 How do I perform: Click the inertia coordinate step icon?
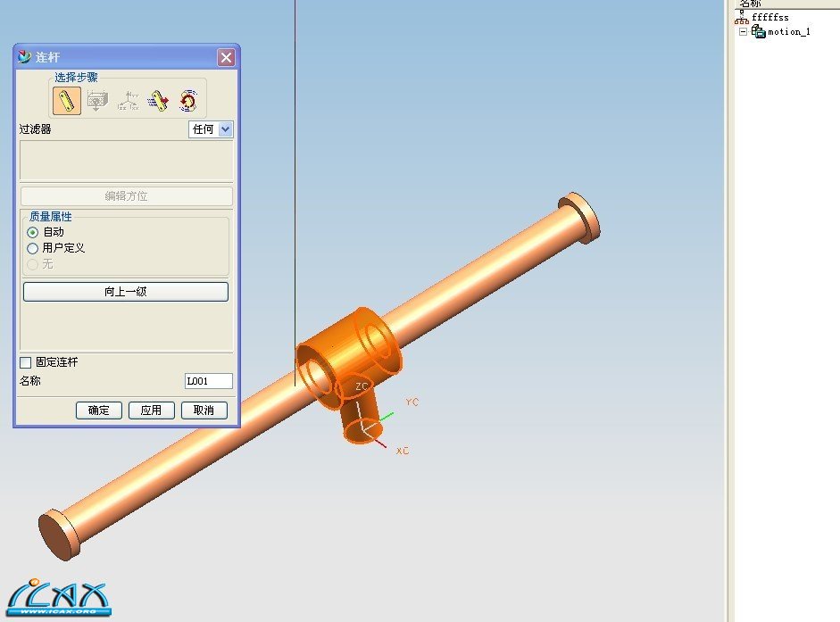click(128, 101)
